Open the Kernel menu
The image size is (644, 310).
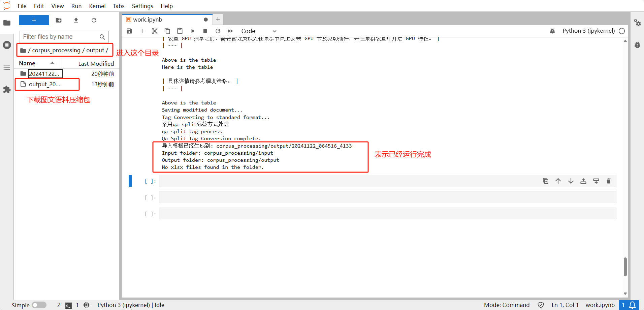pyautogui.click(x=97, y=6)
